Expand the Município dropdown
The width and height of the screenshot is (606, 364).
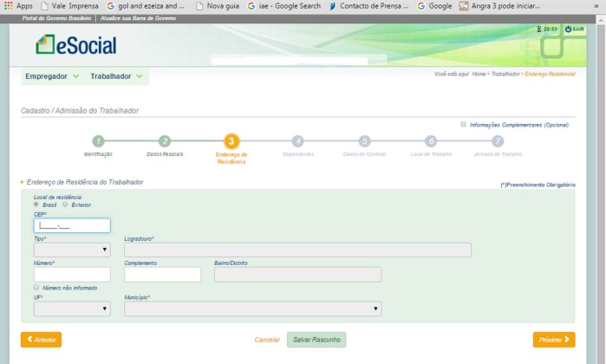point(252,309)
